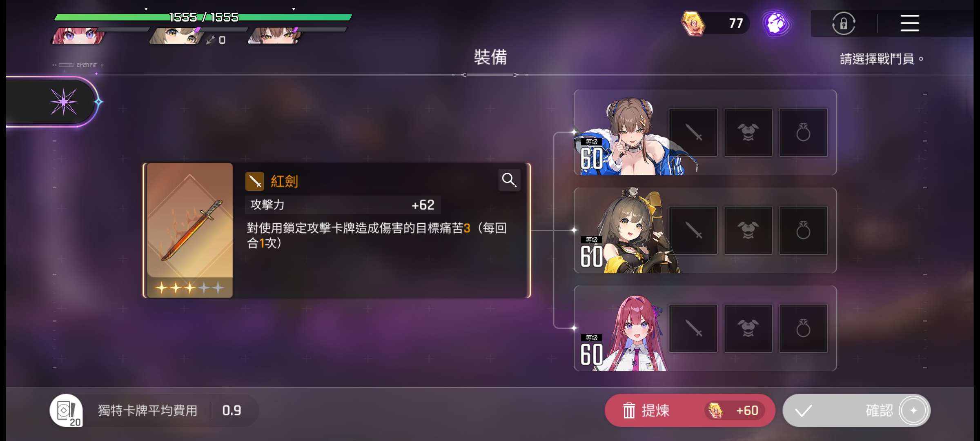The width and height of the screenshot is (980, 441).
Task: Confirm with the 確認 button
Action: click(856, 410)
